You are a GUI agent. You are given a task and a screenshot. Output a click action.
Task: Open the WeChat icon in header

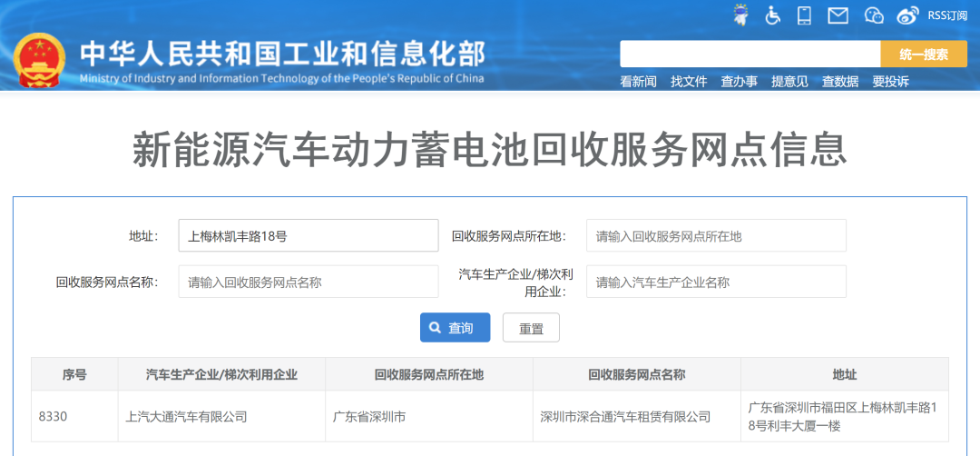click(x=874, y=15)
